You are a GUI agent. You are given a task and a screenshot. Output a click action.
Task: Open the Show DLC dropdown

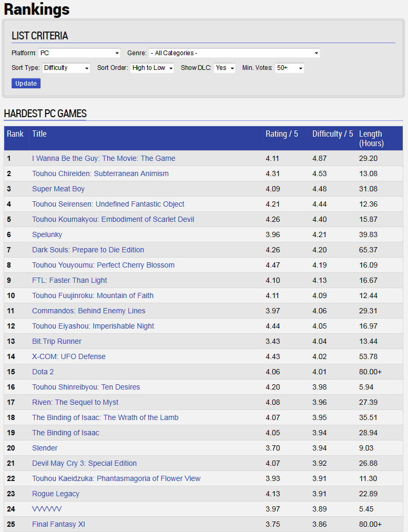225,68
